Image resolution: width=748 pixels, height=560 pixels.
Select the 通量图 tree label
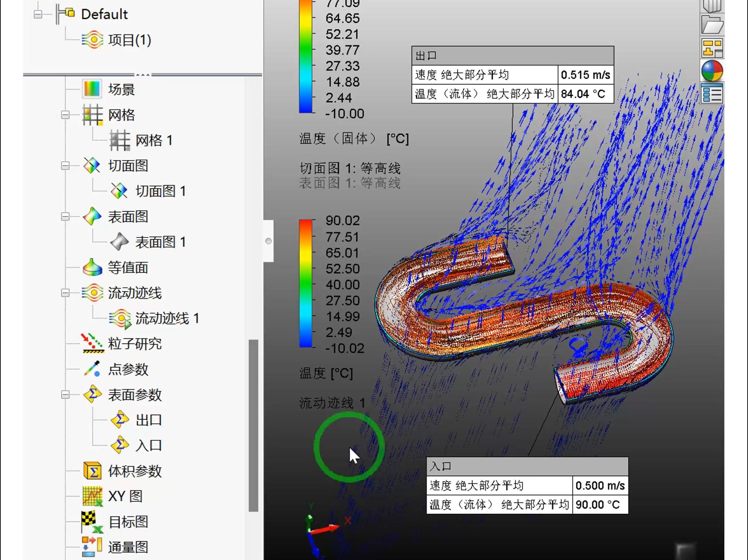pyautogui.click(x=128, y=547)
